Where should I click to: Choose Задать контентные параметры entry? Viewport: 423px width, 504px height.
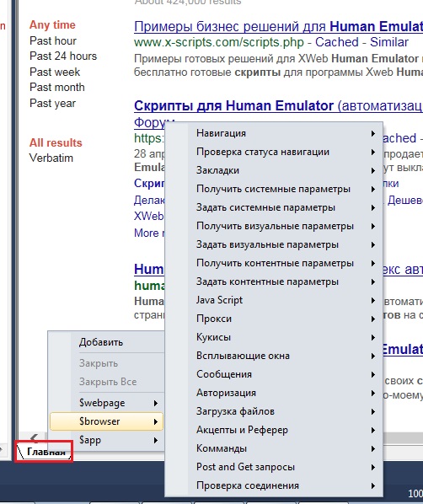click(274, 281)
